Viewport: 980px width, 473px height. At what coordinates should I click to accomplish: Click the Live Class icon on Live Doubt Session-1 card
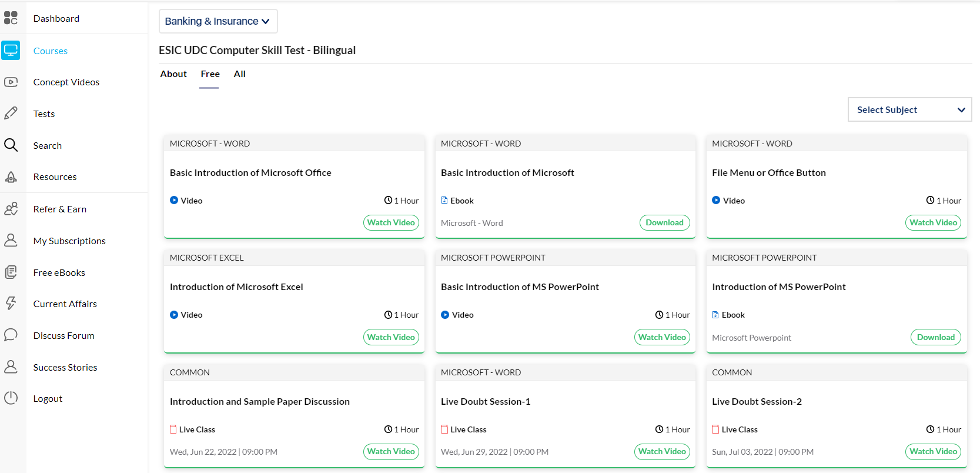pos(444,429)
